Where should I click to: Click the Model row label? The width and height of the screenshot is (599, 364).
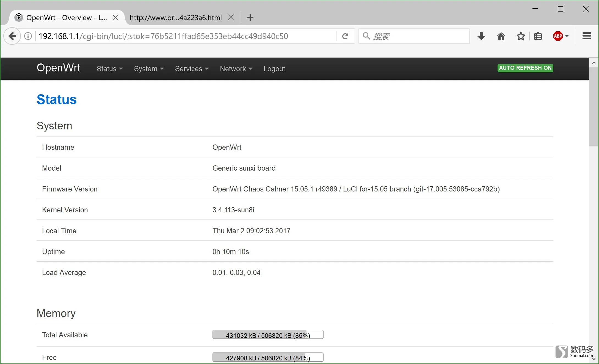51,168
